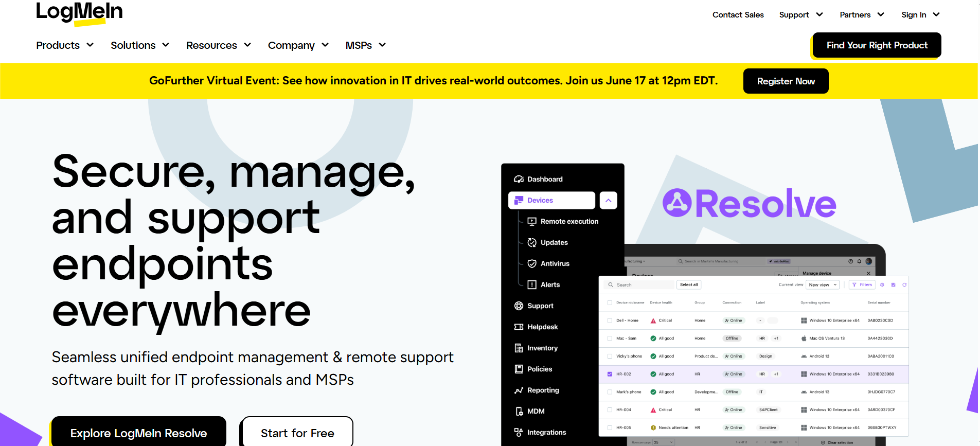The image size is (980, 446).
Task: Expand the Products menu
Action: point(65,45)
